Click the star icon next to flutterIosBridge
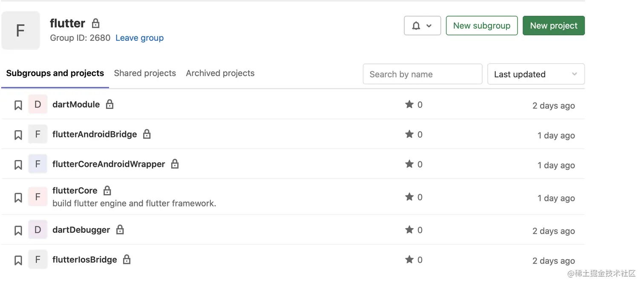Image resolution: width=644 pixels, height=286 pixels. click(x=409, y=259)
